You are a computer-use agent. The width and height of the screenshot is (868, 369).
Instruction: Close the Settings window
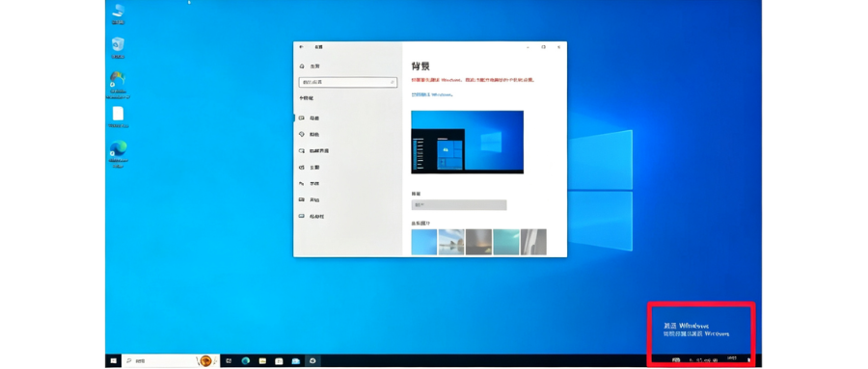[558, 47]
